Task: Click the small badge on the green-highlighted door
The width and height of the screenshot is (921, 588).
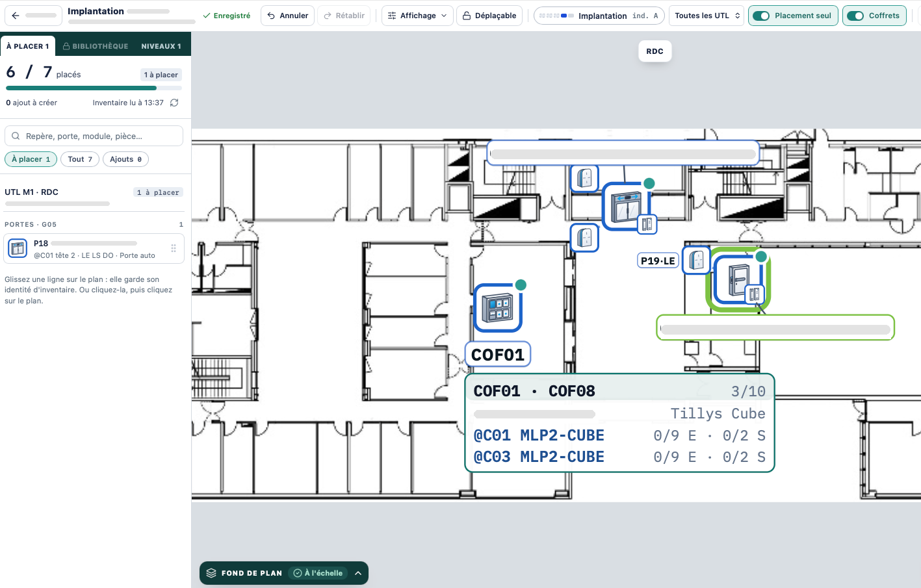Action: coord(754,294)
